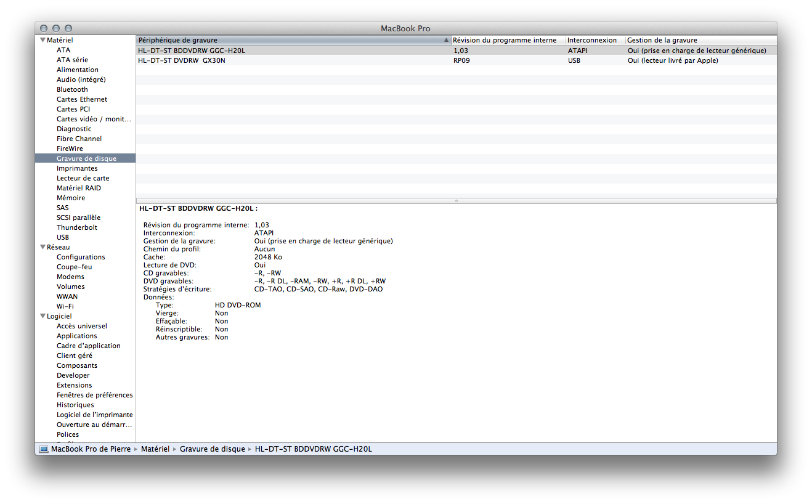
Task: Click the green zoom window button
Action: pyautogui.click(x=68, y=28)
